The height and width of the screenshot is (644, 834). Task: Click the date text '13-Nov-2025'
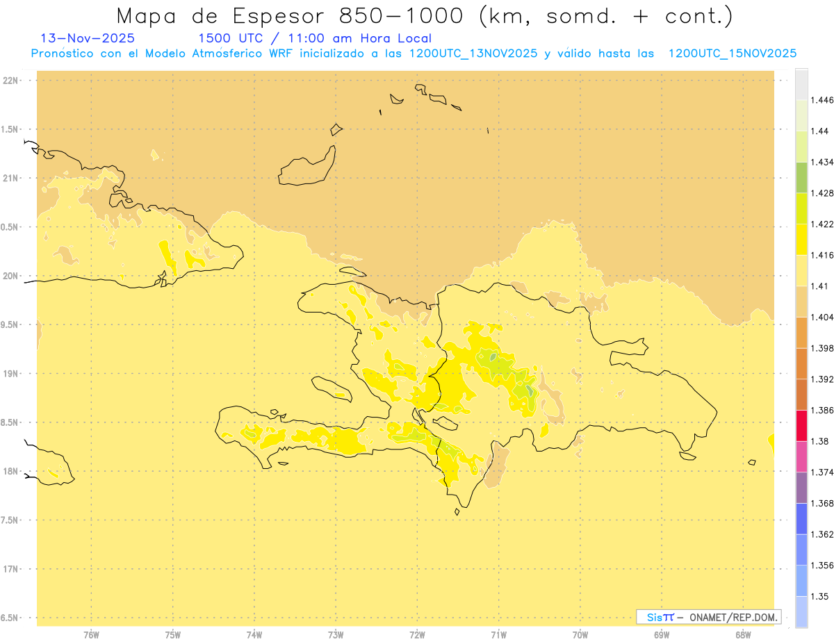point(88,38)
